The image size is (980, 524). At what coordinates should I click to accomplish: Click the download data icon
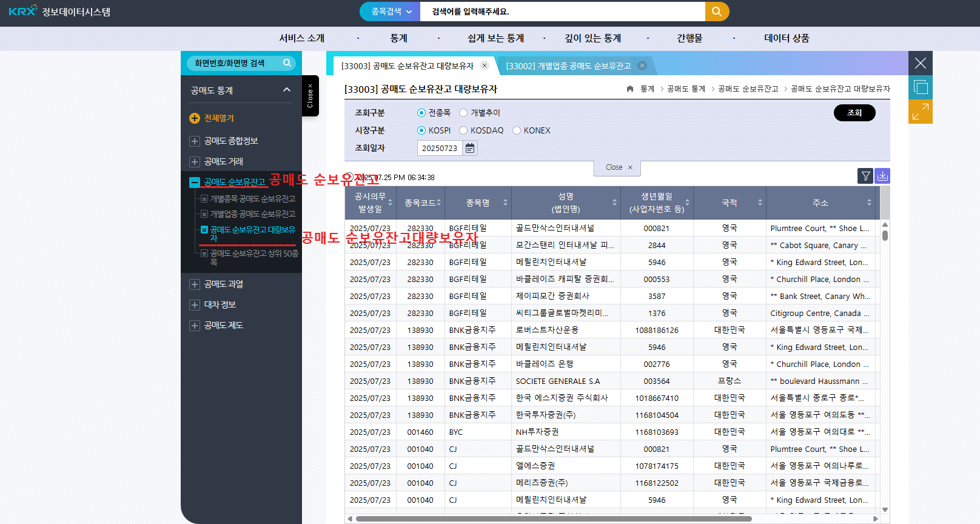coord(882,176)
